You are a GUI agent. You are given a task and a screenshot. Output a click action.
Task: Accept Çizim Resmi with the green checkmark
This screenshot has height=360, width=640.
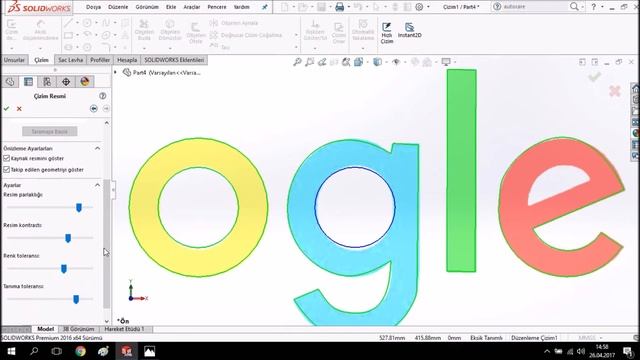tap(6, 109)
